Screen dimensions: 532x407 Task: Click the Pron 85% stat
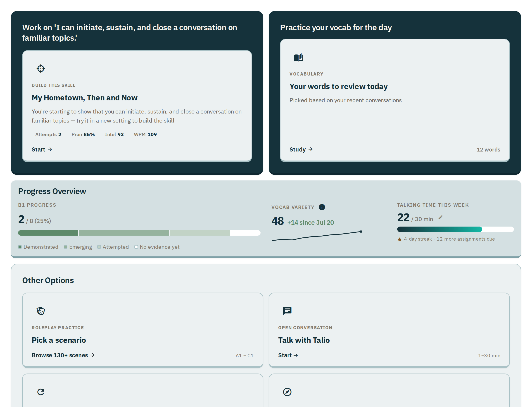(83, 135)
